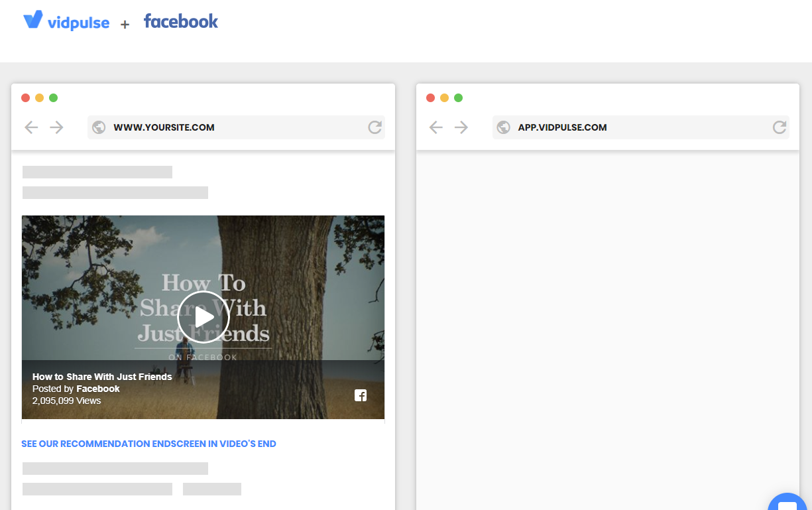Screen dimensions: 812x510
Task: Click forward arrow in yoursite.com window
Action: (56, 127)
